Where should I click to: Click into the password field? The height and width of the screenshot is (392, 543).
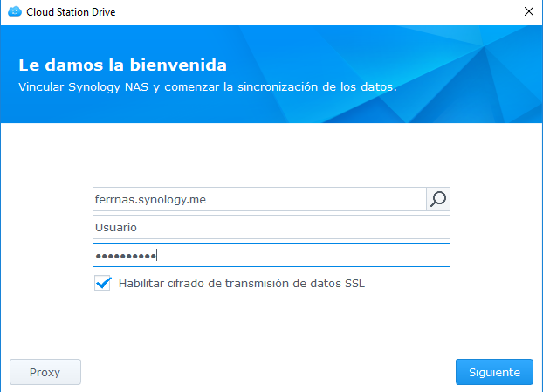tap(271, 255)
